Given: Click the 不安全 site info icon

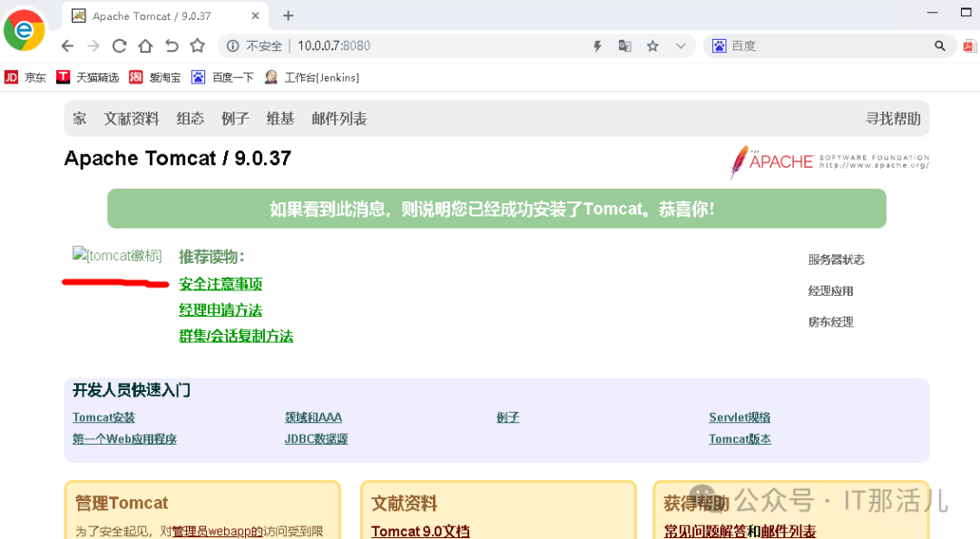Looking at the screenshot, I should coord(232,45).
